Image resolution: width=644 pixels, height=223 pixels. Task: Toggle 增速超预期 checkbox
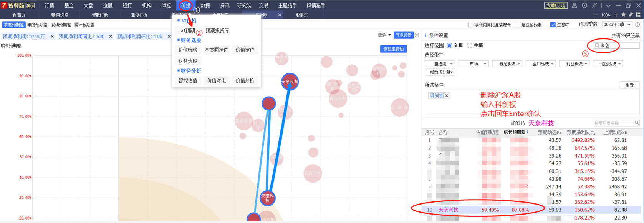[517, 25]
